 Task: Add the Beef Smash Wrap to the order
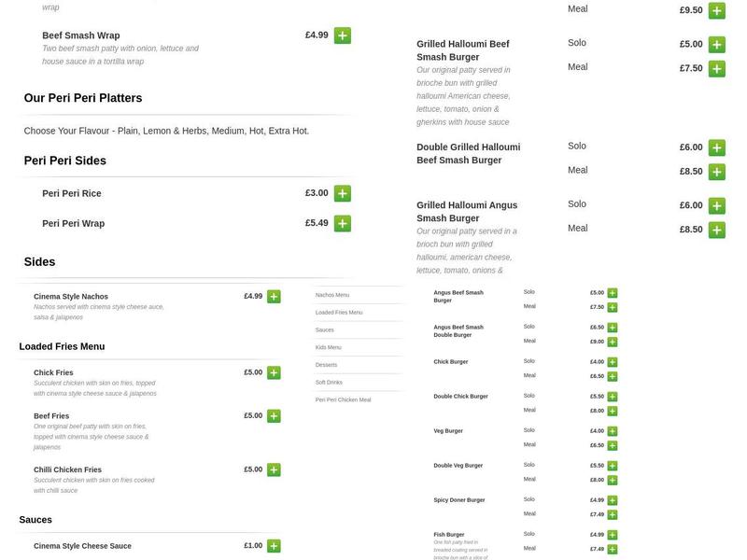(x=342, y=35)
